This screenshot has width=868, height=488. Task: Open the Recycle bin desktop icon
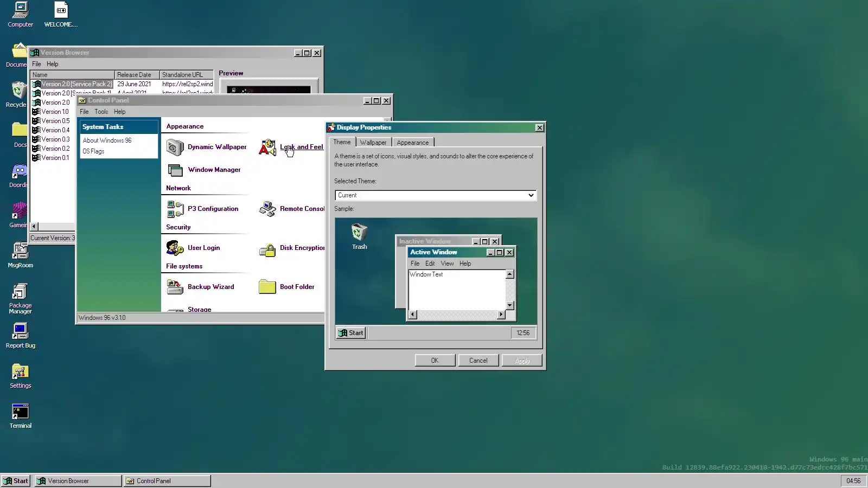(17, 95)
